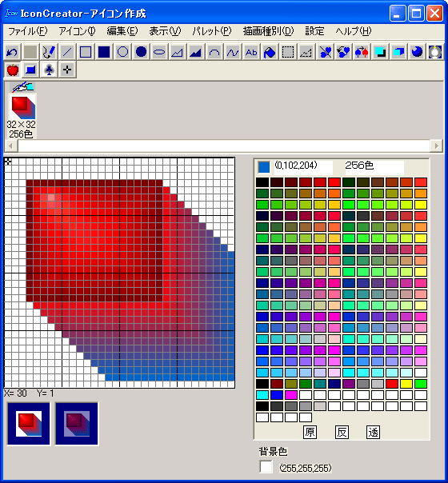Click the icon list scrollbar left arrow
This screenshot has height=483, width=448.
11,146
